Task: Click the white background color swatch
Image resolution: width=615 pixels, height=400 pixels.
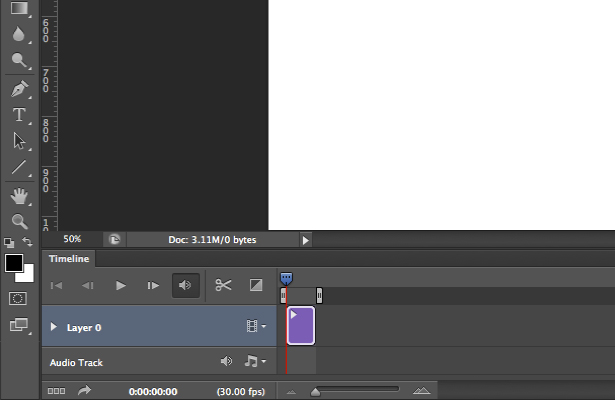Action: tap(28, 275)
